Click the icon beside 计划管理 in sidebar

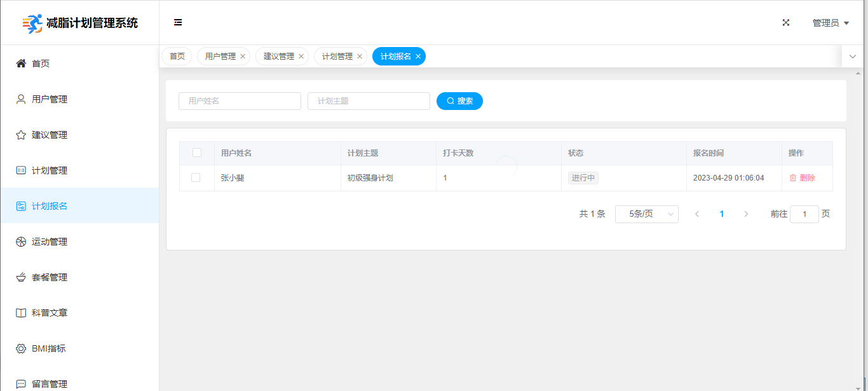tap(21, 170)
